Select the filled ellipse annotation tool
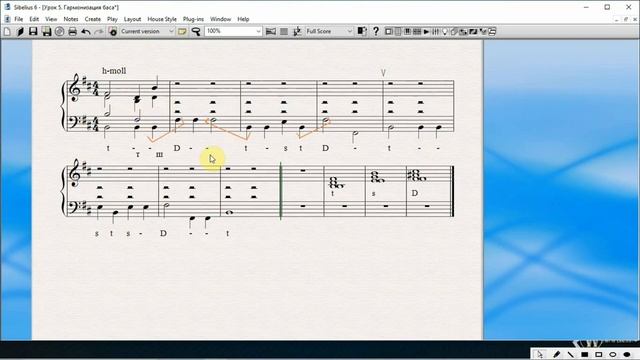Viewport: 640px width, 360px height. pyautogui.click(x=627, y=354)
